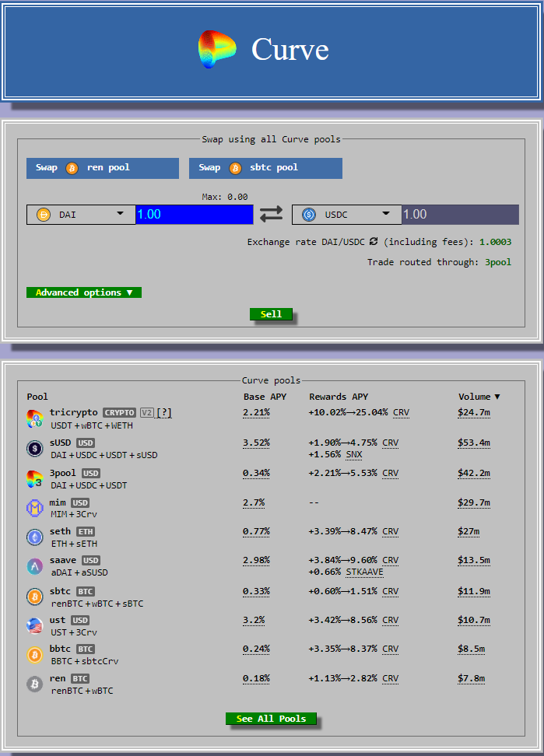This screenshot has height=756, width=544.
Task: Open the saave pool name
Action: [x=63, y=560]
